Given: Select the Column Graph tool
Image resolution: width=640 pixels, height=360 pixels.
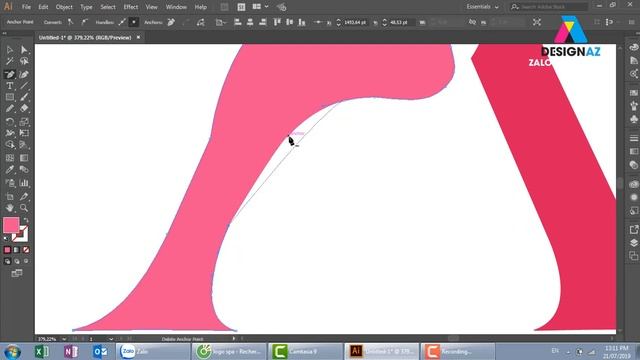Looking at the screenshot, I should click(24, 183).
